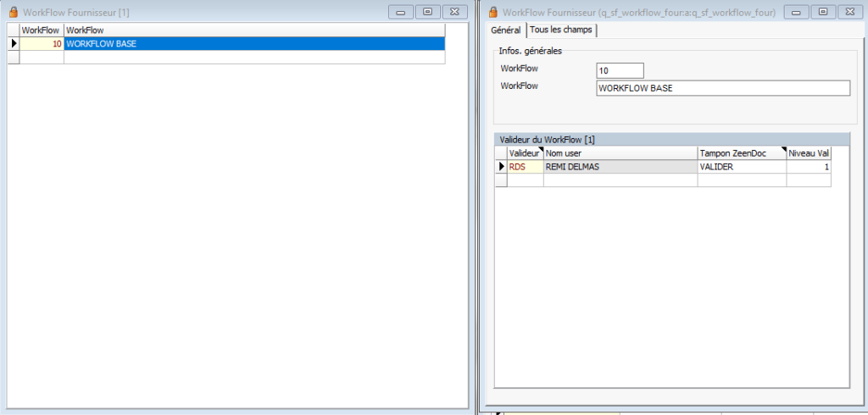Screen dimensions: 868x415
Task: Close the left WorkFlow Fournisseur list window
Action: pos(454,12)
